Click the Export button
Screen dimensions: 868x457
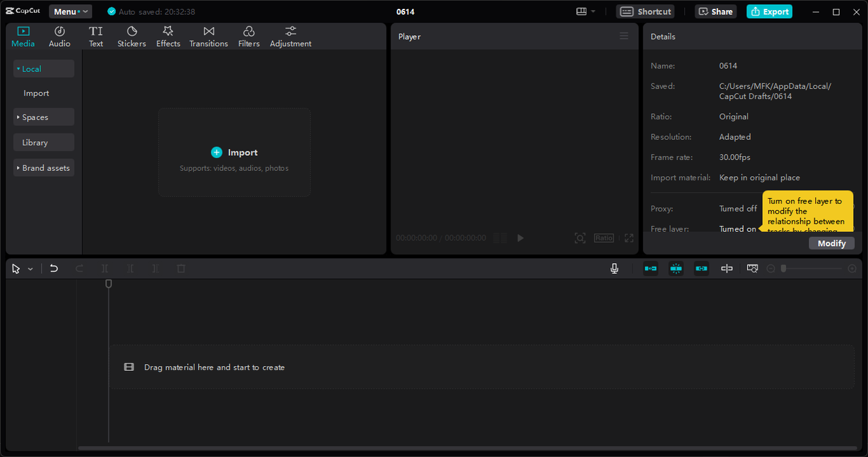(x=770, y=12)
